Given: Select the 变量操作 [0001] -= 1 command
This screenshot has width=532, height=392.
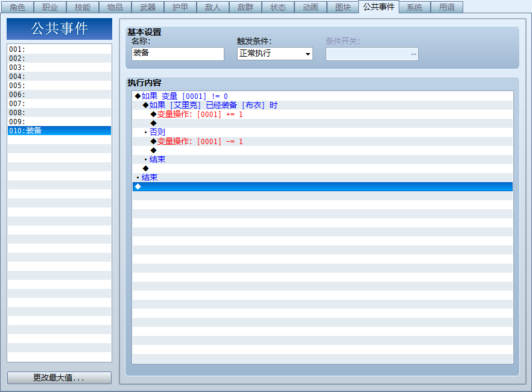Looking at the screenshot, I should coord(200,141).
